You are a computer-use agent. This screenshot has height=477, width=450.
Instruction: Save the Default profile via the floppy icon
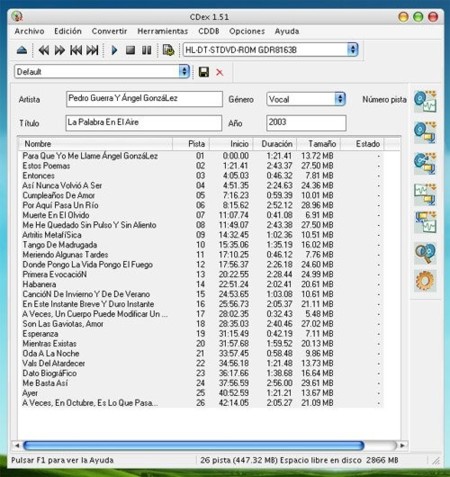pyautogui.click(x=204, y=72)
